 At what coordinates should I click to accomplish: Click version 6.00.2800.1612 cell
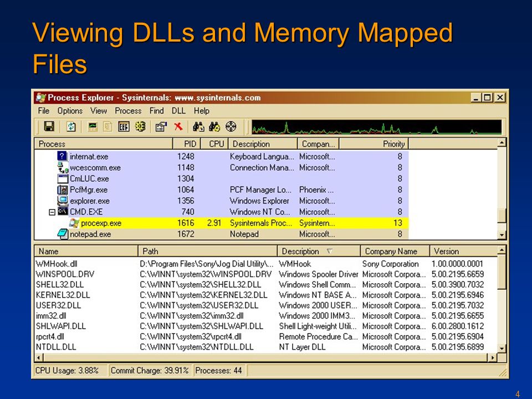pyautogui.click(x=457, y=326)
